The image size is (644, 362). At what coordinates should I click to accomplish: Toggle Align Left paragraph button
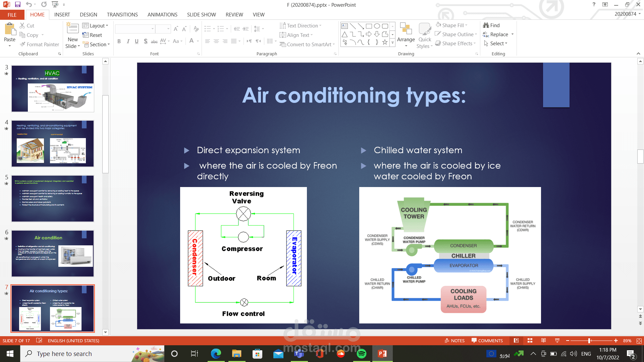tap(208, 41)
